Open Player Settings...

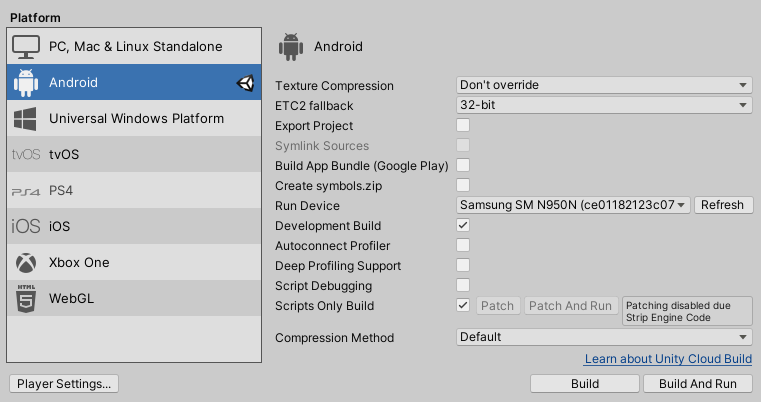click(64, 384)
